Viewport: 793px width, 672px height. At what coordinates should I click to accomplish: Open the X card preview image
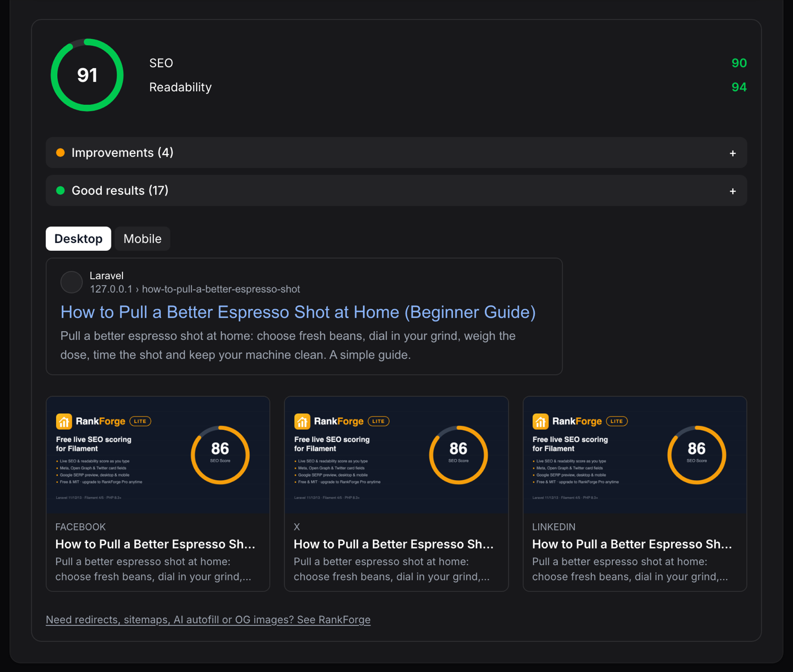point(396,455)
